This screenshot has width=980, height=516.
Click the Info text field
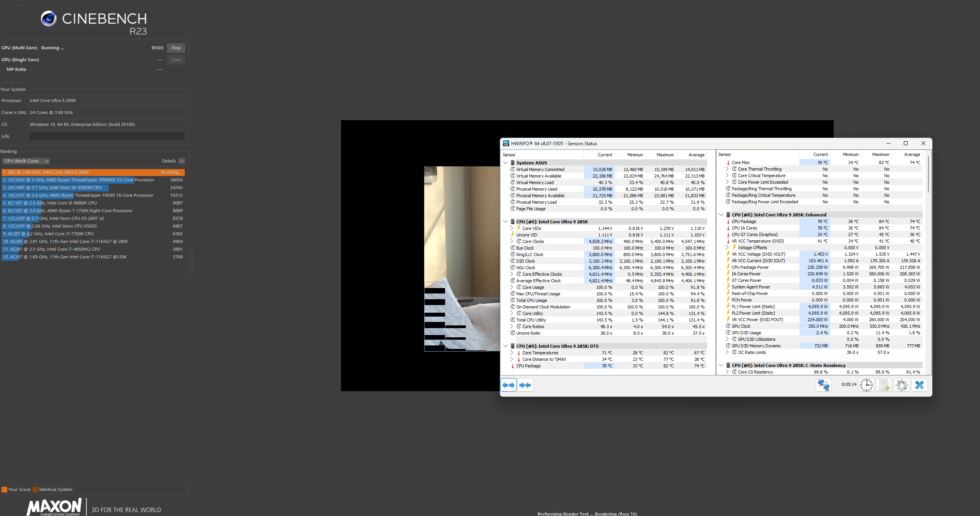click(107, 136)
